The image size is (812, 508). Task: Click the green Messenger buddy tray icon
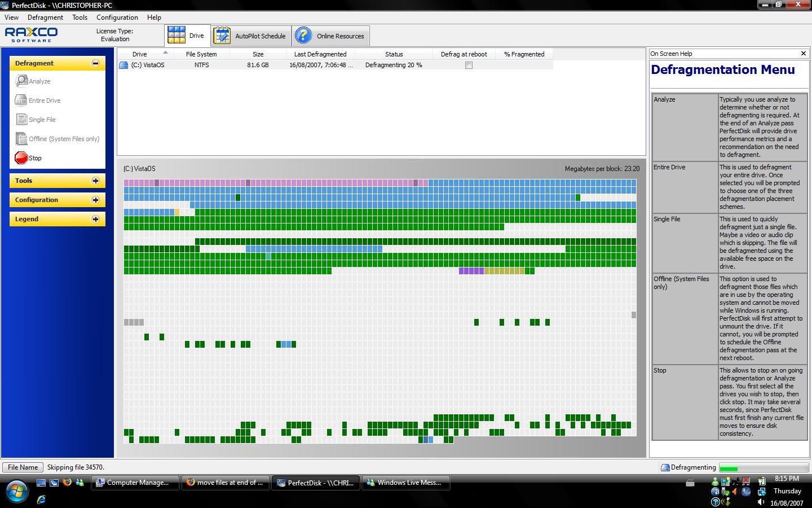(x=715, y=481)
